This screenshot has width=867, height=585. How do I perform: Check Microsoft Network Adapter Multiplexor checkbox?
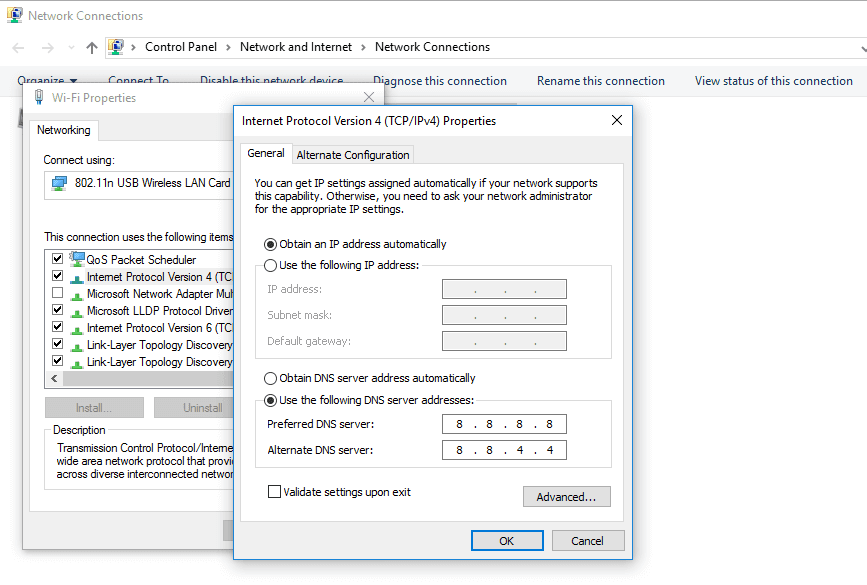(x=58, y=292)
